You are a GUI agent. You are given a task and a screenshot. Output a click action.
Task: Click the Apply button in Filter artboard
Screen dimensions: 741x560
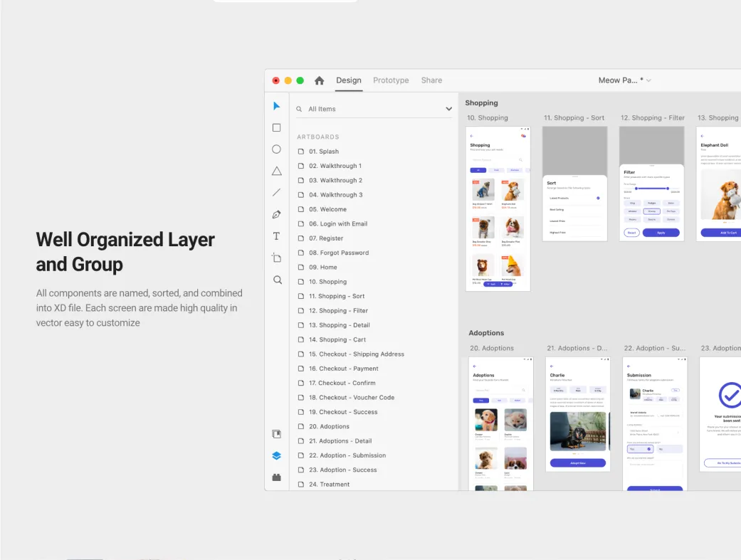[x=661, y=233]
